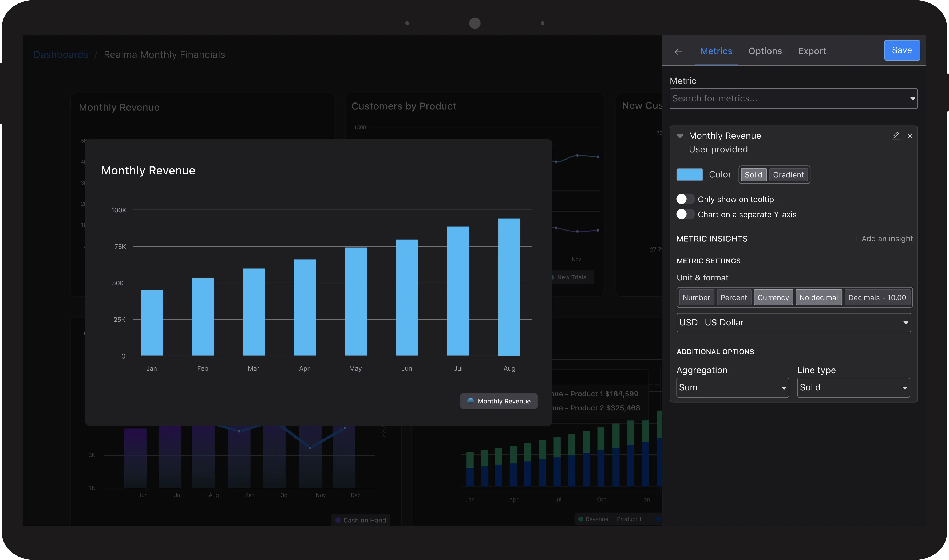
Task: Click the Monthly Revenue legend dot in the chart
Action: coord(470,401)
